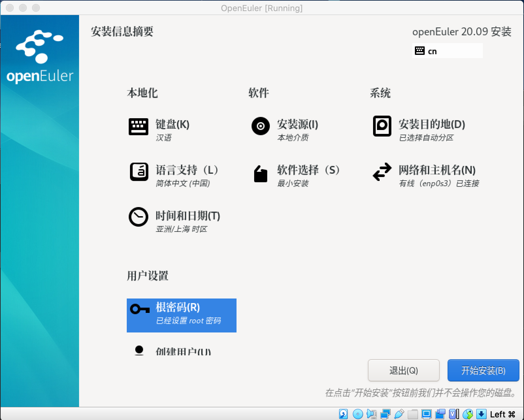Click the 简体中文 (中国) status text

(183, 184)
